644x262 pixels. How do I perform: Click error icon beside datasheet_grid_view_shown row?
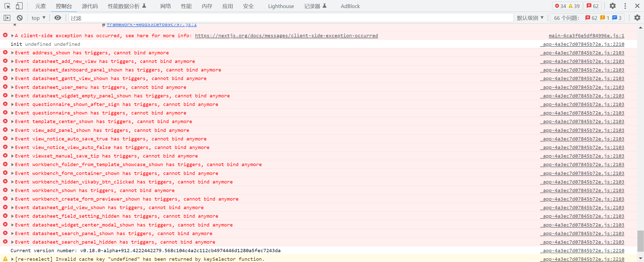(5, 207)
